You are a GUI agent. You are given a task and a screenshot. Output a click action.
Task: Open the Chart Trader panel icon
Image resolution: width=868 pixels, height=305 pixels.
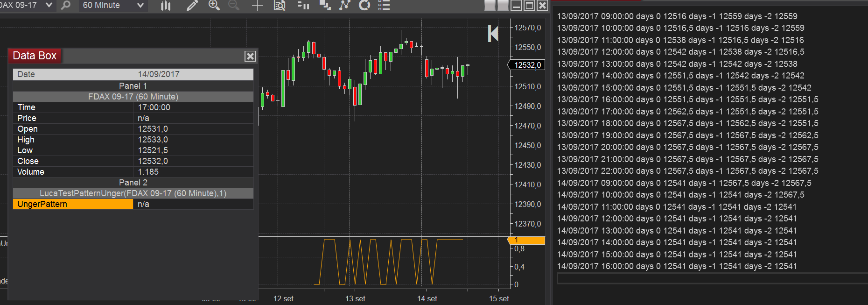(303, 5)
